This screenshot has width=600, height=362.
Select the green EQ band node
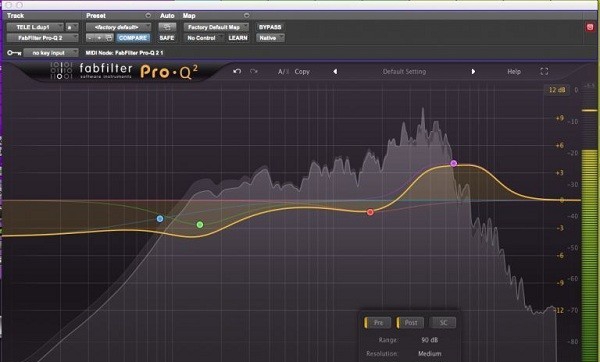click(x=200, y=225)
